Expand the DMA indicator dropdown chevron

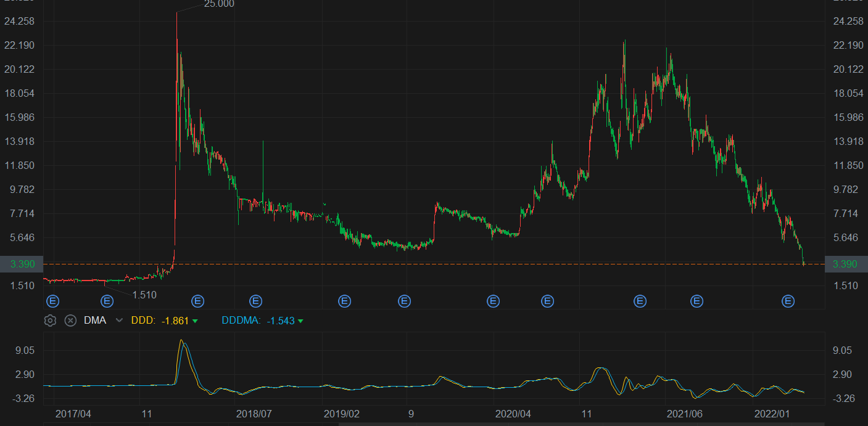119,321
